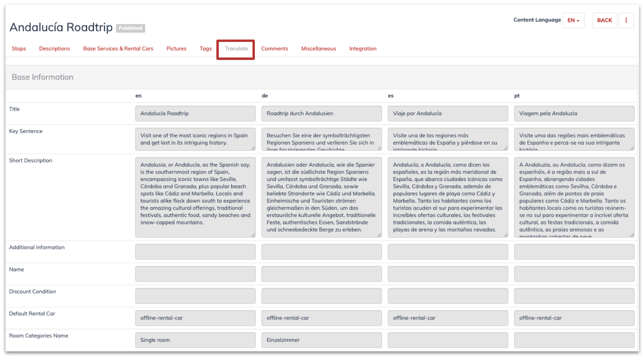Click the Portuguese Name field
The width and height of the screenshot is (644, 358).
click(574, 274)
